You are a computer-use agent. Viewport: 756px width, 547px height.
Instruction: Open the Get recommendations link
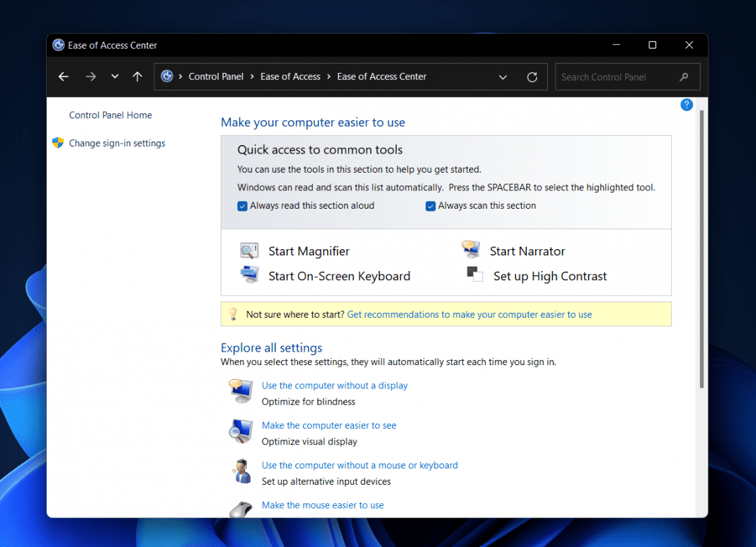tap(470, 314)
